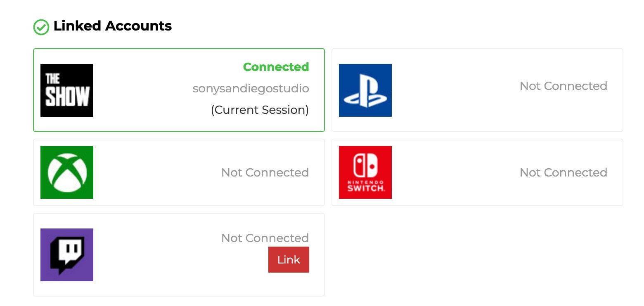Click blank middle area of the PlayStation card
644x306 pixels.
454,90
